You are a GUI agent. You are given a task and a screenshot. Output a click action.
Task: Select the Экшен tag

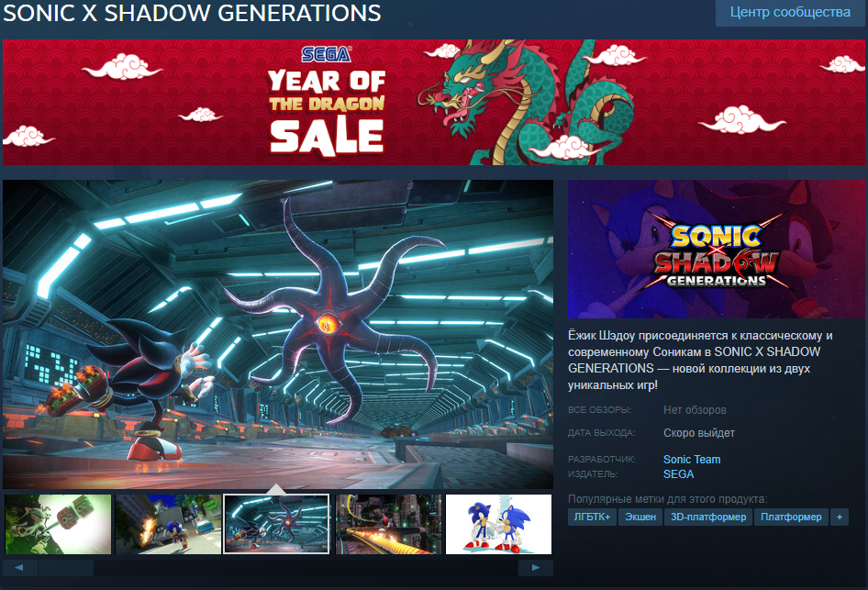640,517
